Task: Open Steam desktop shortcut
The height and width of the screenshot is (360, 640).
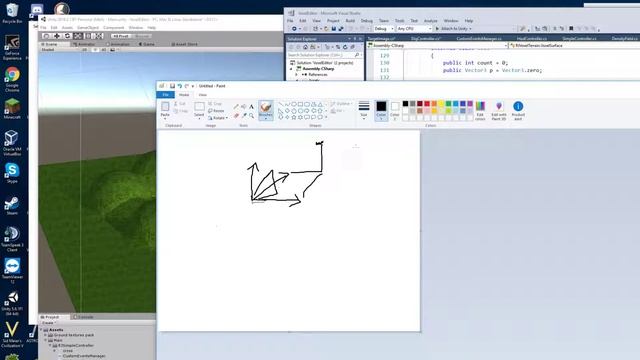Action: (11, 206)
